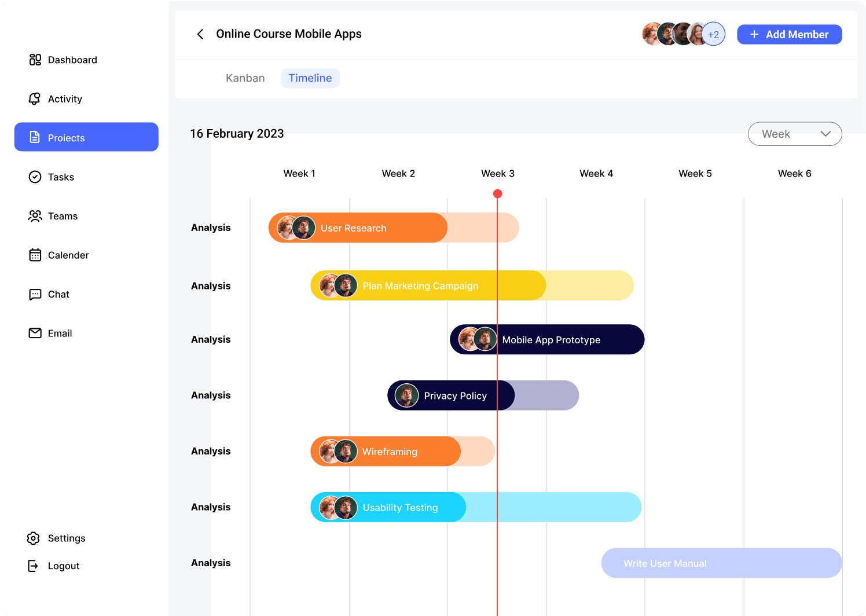Switch to the Kanban tab

click(245, 78)
